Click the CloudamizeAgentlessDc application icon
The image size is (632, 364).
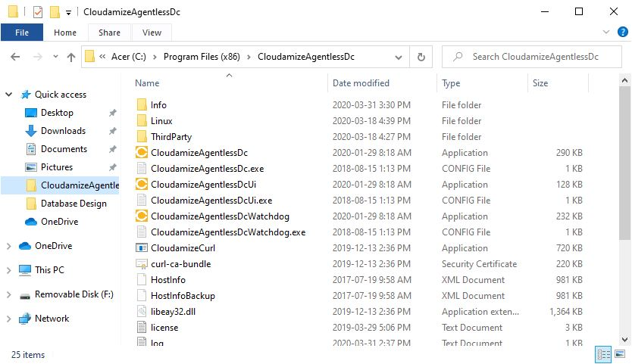click(x=141, y=153)
